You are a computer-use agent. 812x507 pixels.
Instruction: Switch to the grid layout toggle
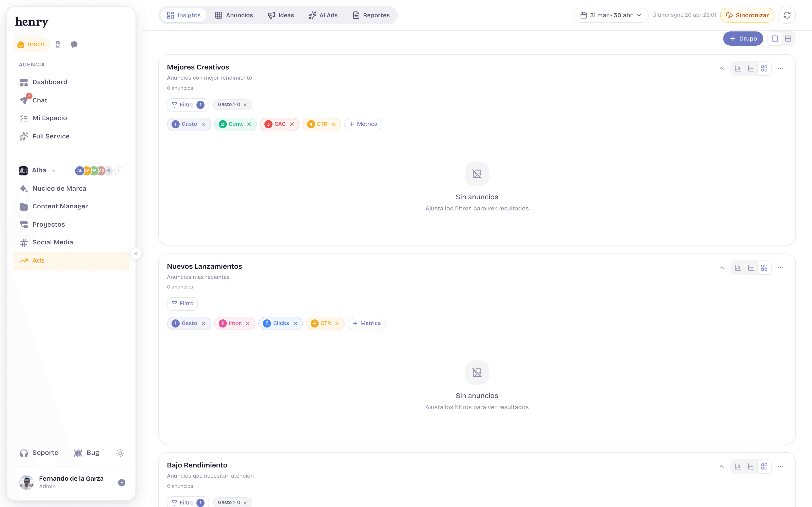pyautogui.click(x=788, y=39)
